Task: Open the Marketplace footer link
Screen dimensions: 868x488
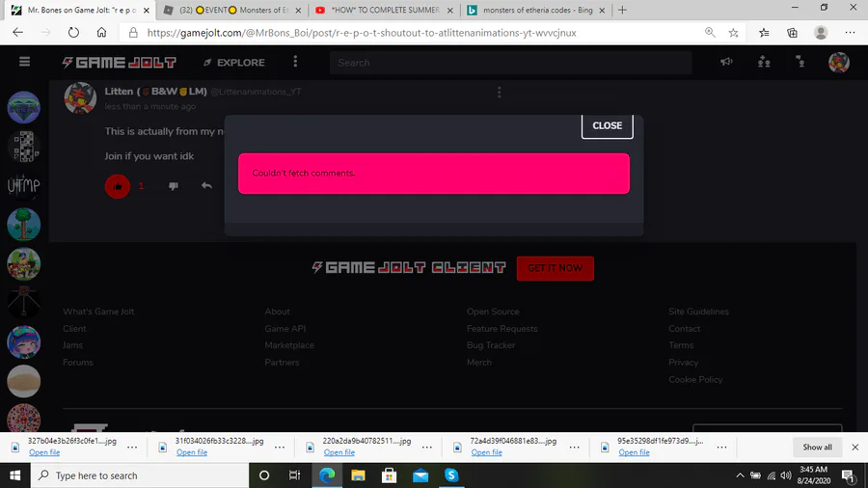Action: pos(289,345)
